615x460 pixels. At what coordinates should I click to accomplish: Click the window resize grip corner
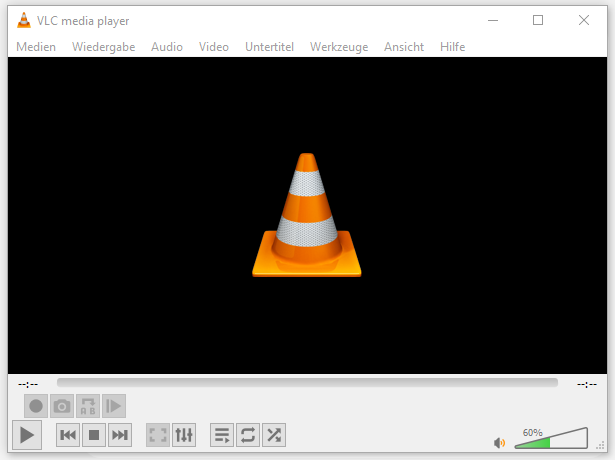coord(600,445)
